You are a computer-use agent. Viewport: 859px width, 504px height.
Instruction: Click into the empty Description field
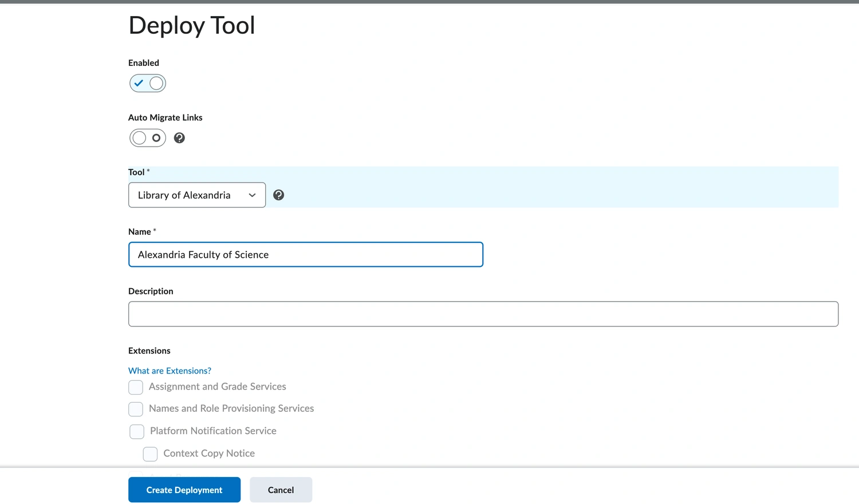point(483,314)
